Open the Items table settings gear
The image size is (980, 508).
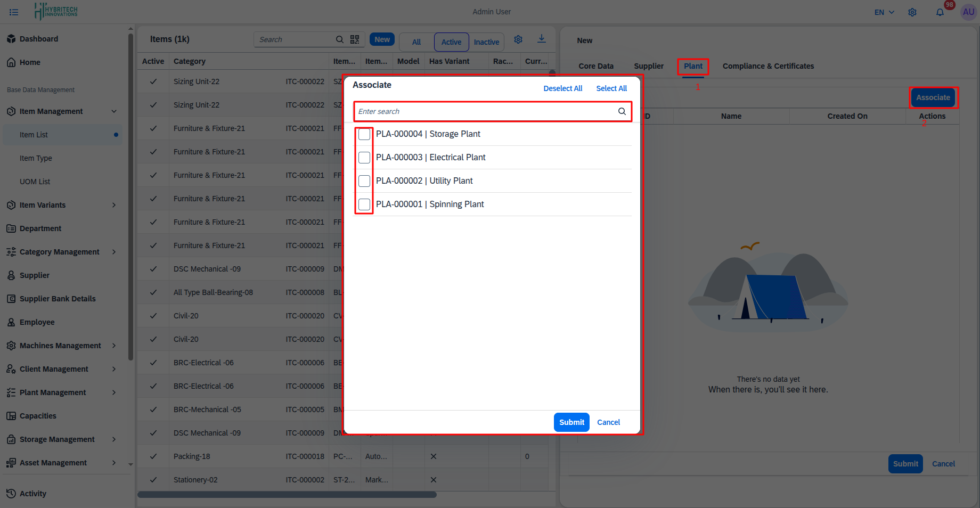(x=518, y=39)
